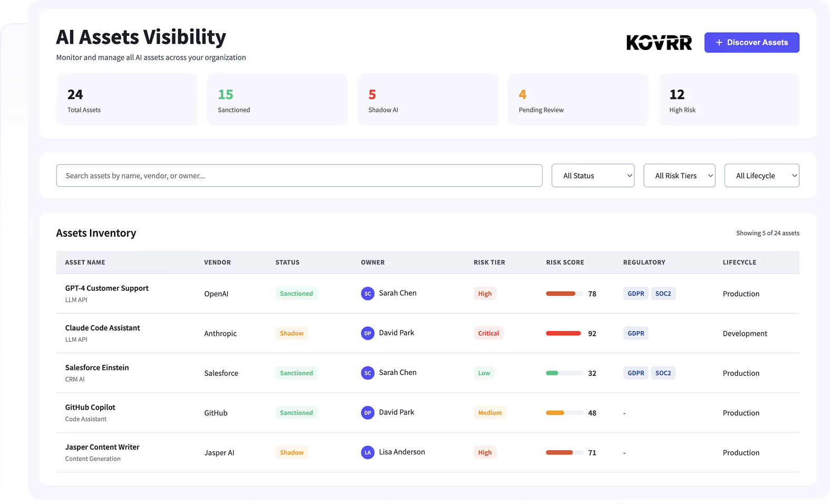The image size is (830, 504).
Task: Click the risk score bar showing 92
Action: point(563,333)
